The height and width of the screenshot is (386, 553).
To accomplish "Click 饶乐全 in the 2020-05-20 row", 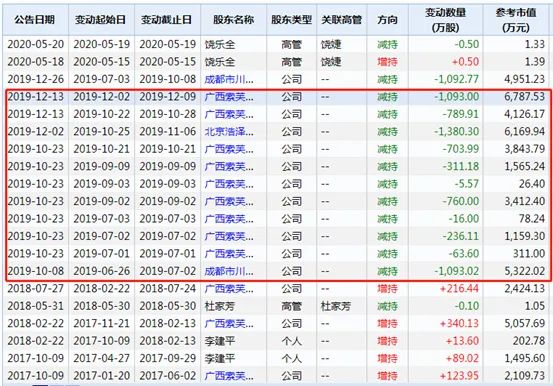I will tap(220, 44).
